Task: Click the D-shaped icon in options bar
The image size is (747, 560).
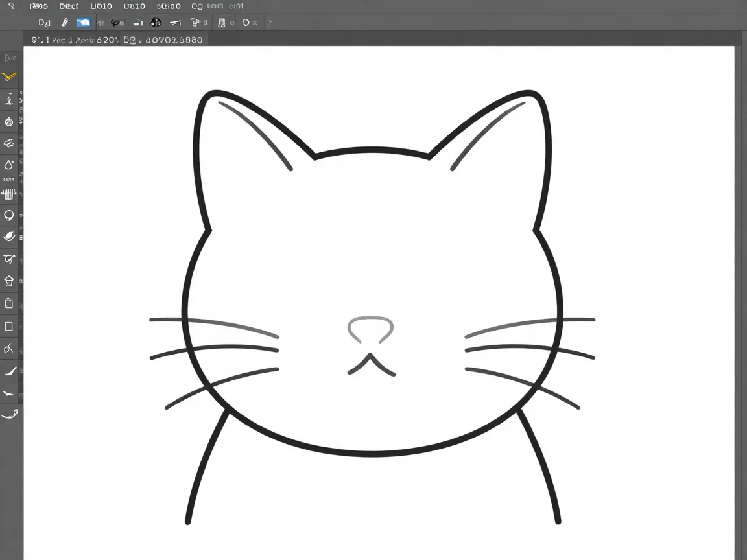Action: pos(44,23)
